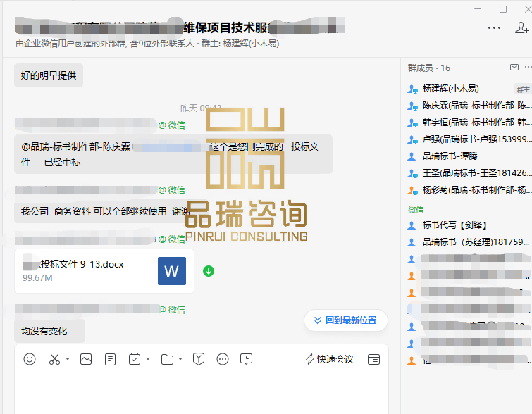Download the 投标文件 9-13.docx file via green arrow

tap(209, 271)
